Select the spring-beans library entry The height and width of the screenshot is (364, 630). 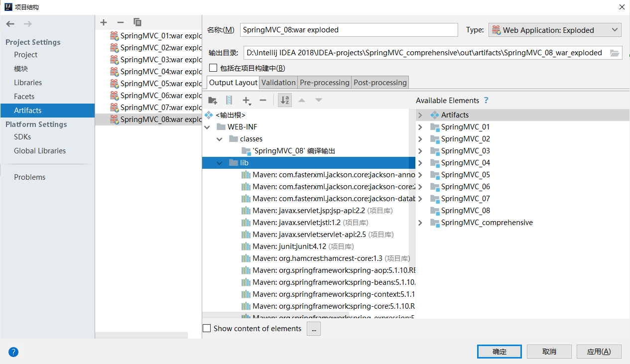(334, 282)
